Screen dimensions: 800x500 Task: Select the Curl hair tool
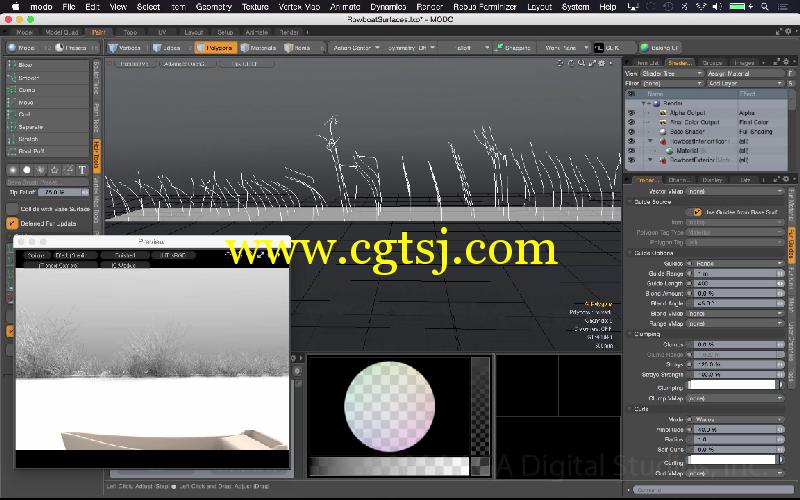pyautogui.click(x=47, y=114)
